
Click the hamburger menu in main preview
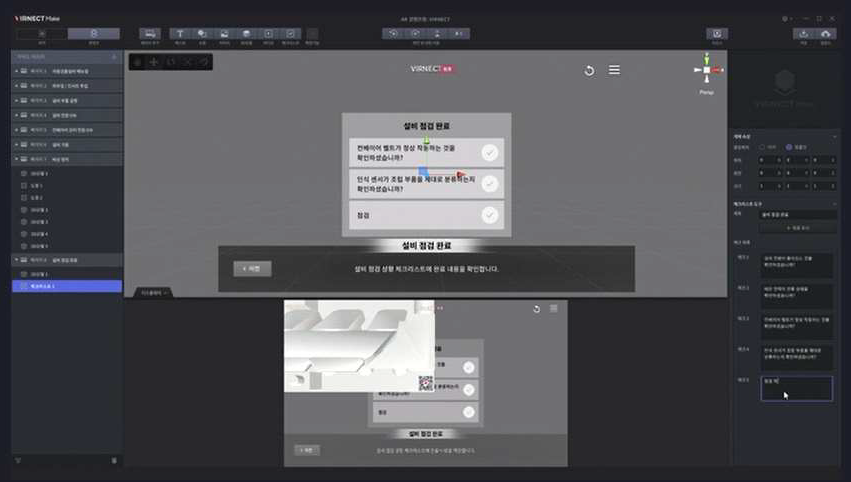coord(614,70)
